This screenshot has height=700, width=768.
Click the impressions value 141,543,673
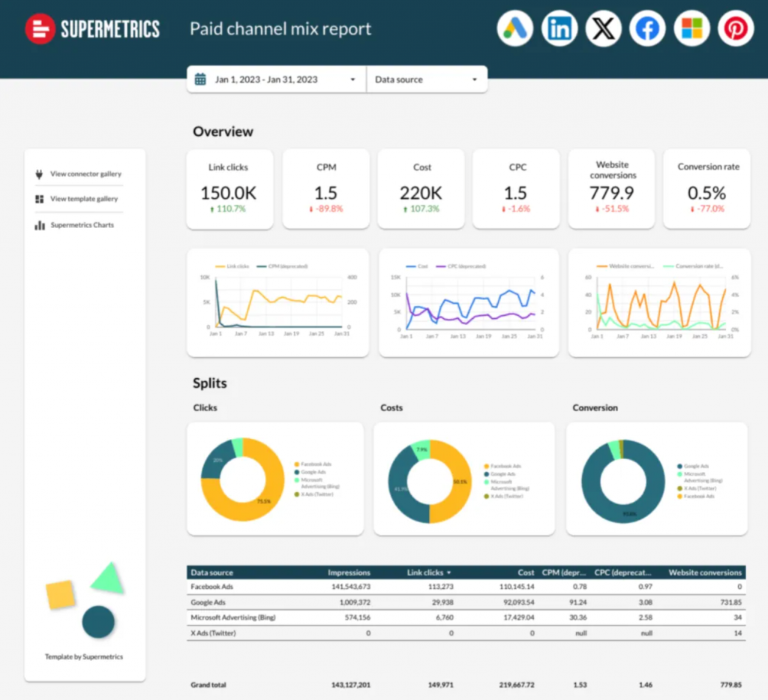point(351,587)
